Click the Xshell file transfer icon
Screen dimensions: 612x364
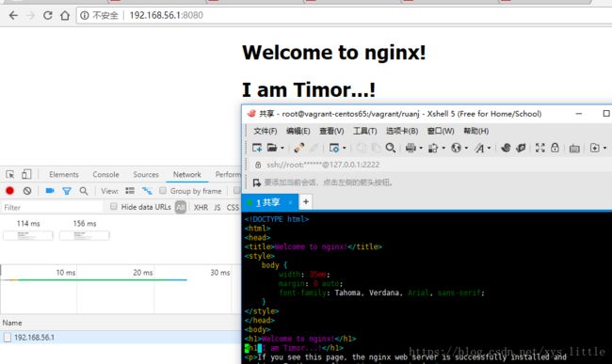pyautogui.click(x=433, y=148)
